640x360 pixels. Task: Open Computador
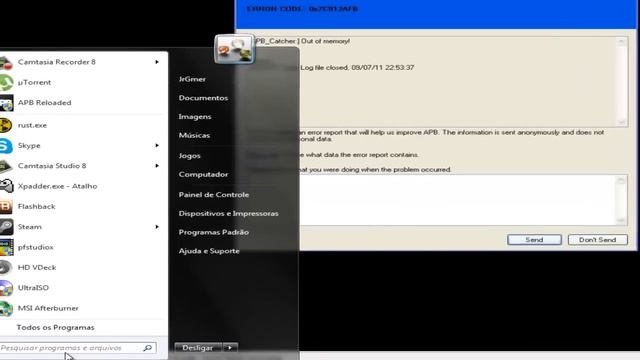(x=203, y=174)
